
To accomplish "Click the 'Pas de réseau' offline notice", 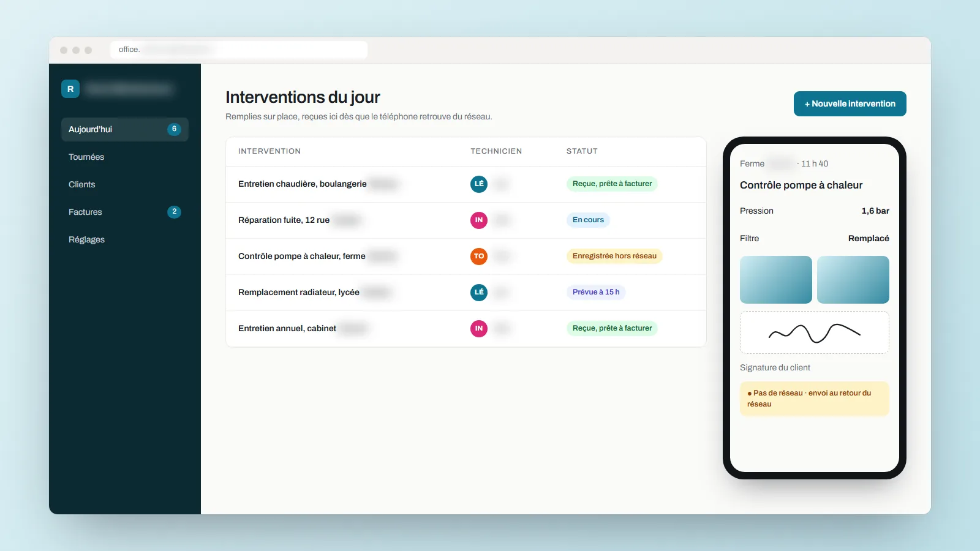I will point(815,399).
